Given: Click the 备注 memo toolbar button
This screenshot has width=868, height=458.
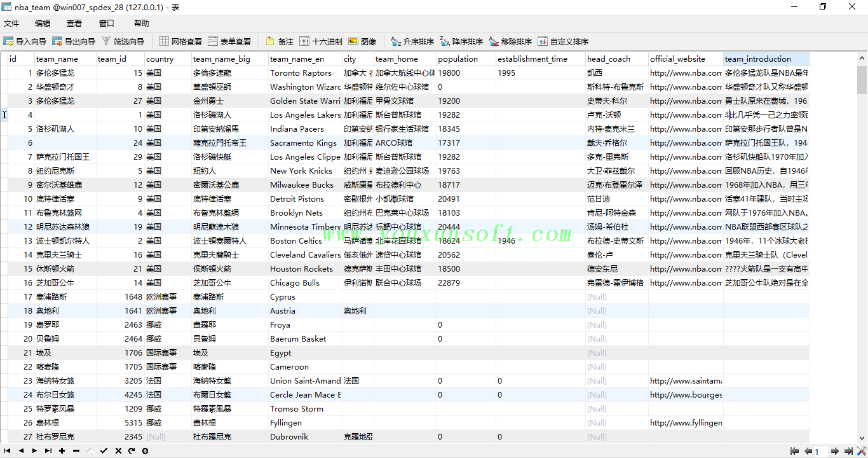Looking at the screenshot, I should coord(280,41).
